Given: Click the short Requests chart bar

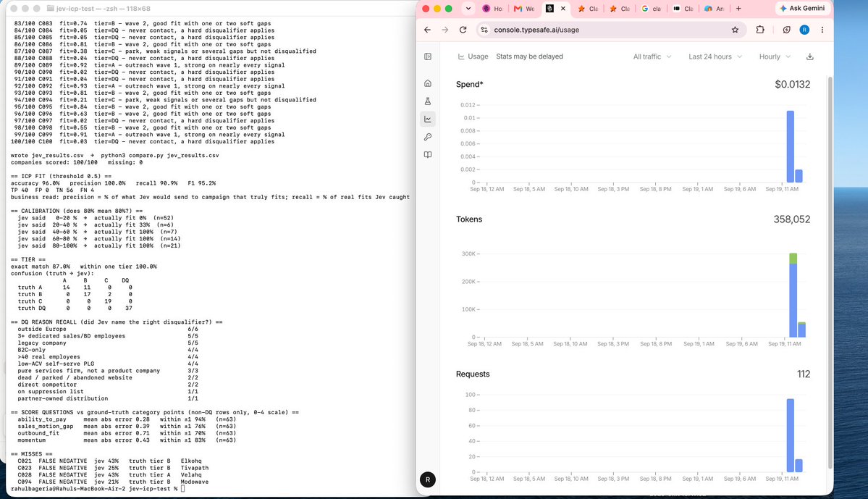Looking at the screenshot, I should point(799,465).
